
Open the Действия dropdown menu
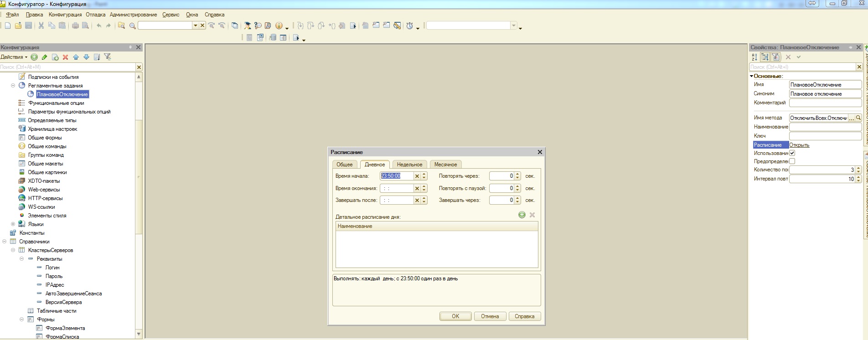coord(14,57)
